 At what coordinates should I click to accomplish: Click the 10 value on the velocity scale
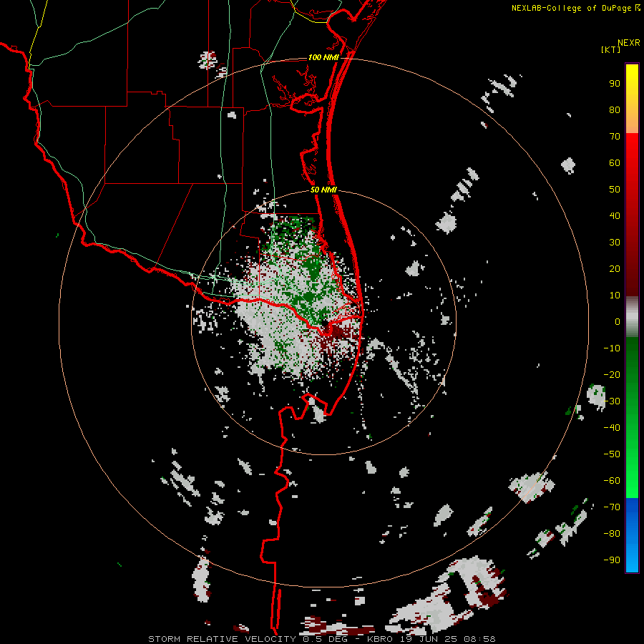coord(615,296)
